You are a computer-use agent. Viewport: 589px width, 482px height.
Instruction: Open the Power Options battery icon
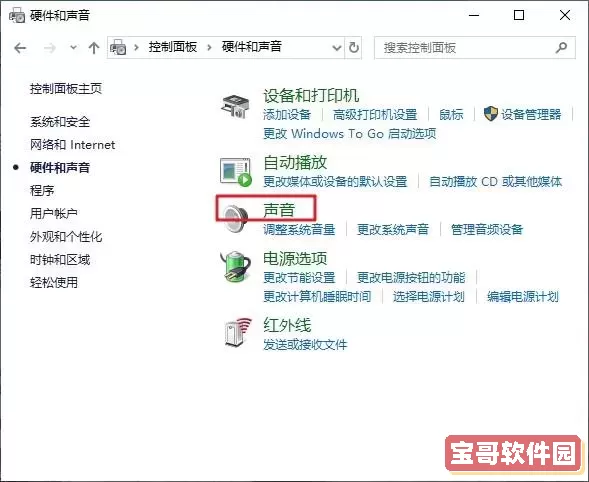[x=236, y=266]
